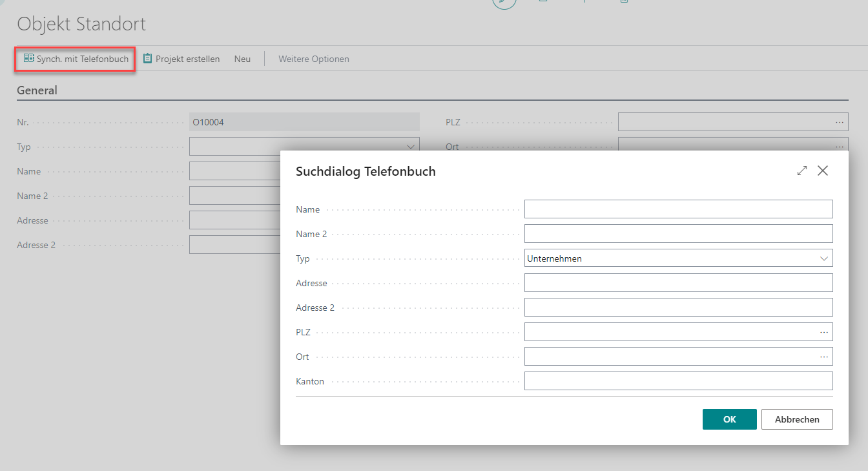Click the Objekt Standort page title
Screen dimensions: 868x471
click(x=81, y=24)
